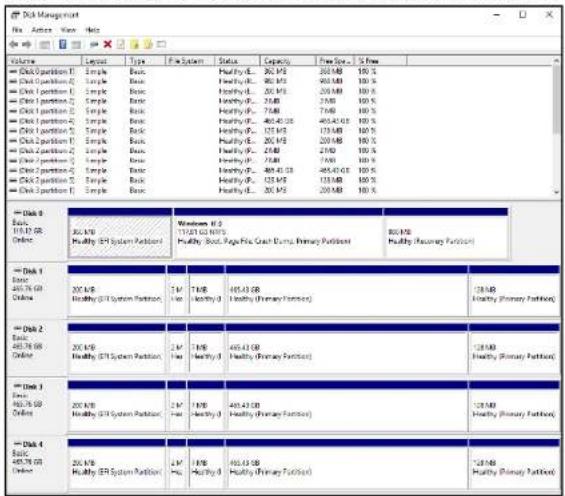The image size is (565, 496).
Task: Click the second yellow folder toolbar icon
Action: coord(148,44)
